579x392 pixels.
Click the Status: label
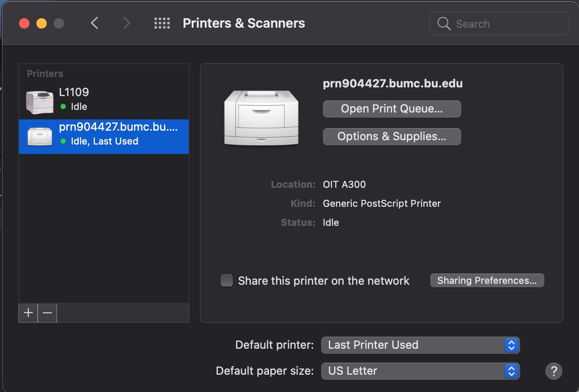coord(299,222)
